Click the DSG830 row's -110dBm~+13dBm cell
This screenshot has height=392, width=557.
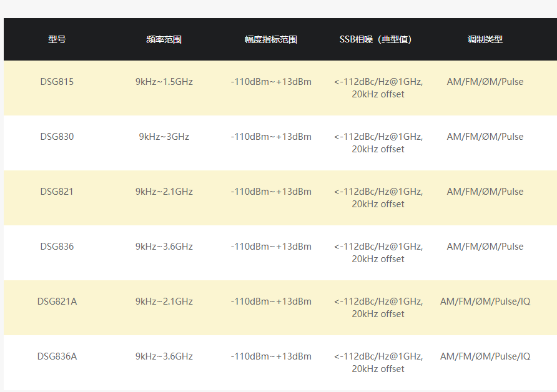point(270,137)
